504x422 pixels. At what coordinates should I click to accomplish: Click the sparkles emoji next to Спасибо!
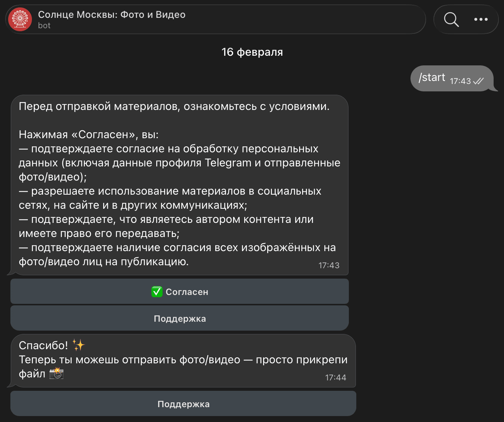78,345
